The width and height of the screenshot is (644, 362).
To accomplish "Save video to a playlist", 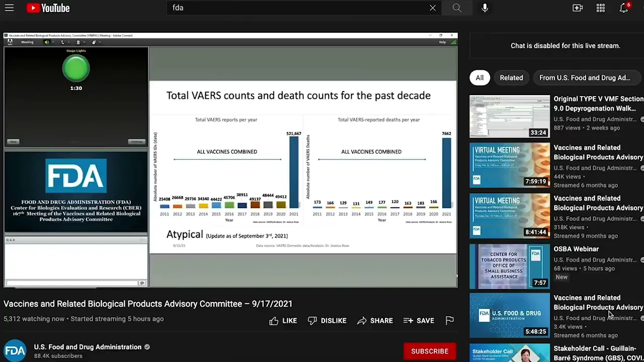I will (x=419, y=321).
